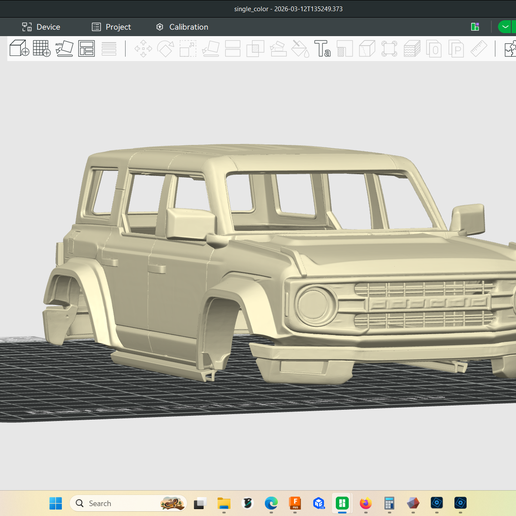Open the Assembly view puzzle icon

click(510, 49)
